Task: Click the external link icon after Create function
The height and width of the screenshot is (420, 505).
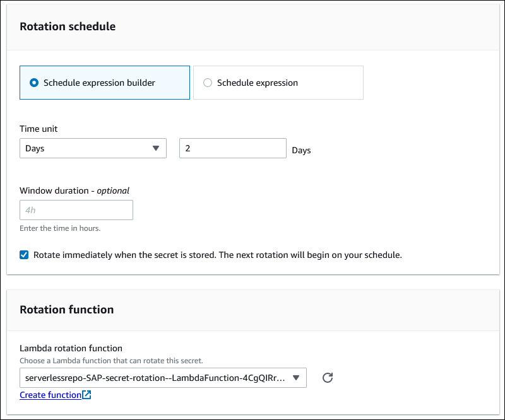Action: 87,395
